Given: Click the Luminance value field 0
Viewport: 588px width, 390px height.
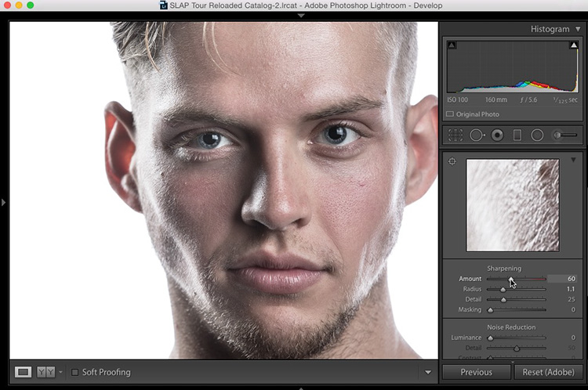Looking at the screenshot, I should click(573, 338).
